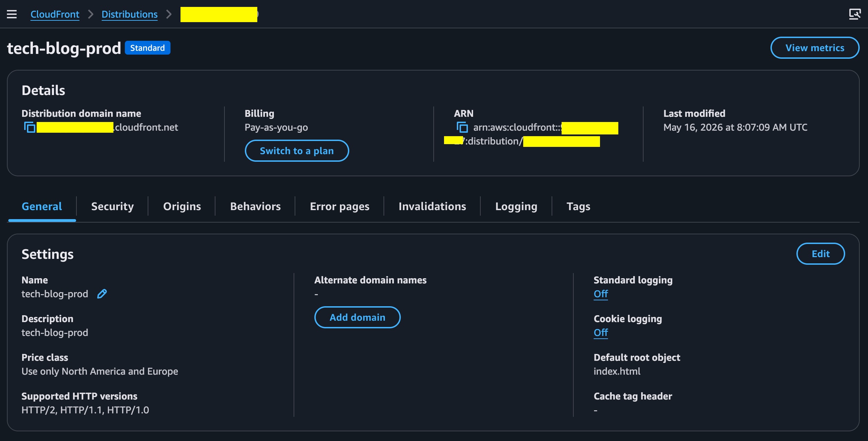Click the Add domain button
868x441 pixels.
357,317
